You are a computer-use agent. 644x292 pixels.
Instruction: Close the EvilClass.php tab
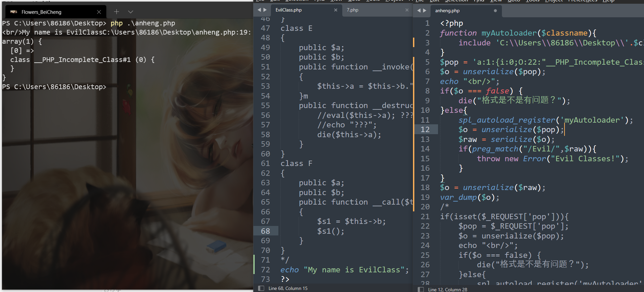point(336,10)
